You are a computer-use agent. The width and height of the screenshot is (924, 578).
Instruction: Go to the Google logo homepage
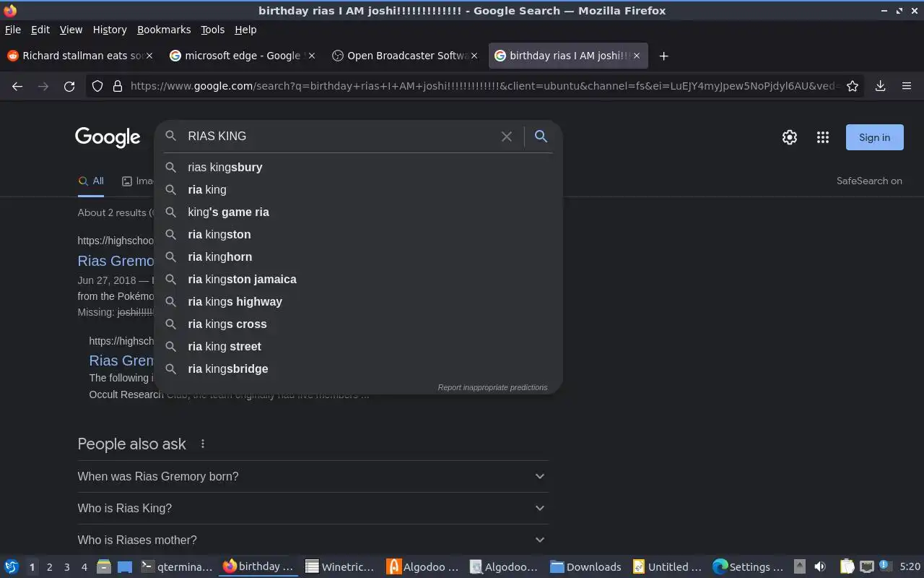[x=108, y=137]
